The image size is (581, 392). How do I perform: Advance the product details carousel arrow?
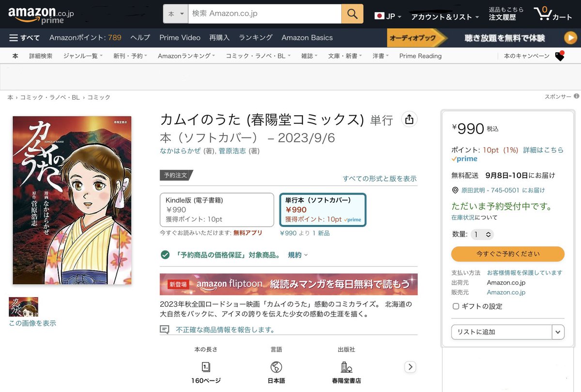(410, 367)
